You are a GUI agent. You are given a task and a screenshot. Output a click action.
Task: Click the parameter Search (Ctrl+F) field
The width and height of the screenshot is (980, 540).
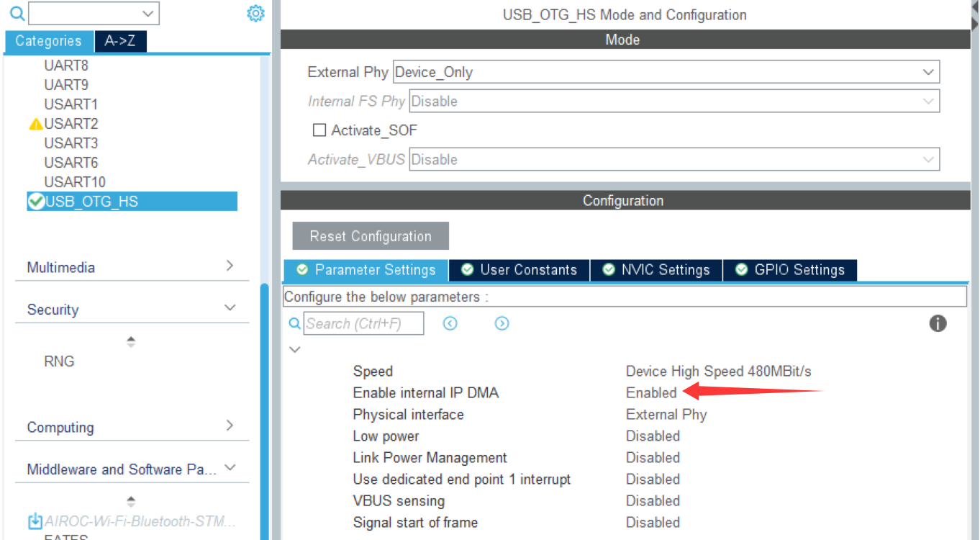point(363,323)
